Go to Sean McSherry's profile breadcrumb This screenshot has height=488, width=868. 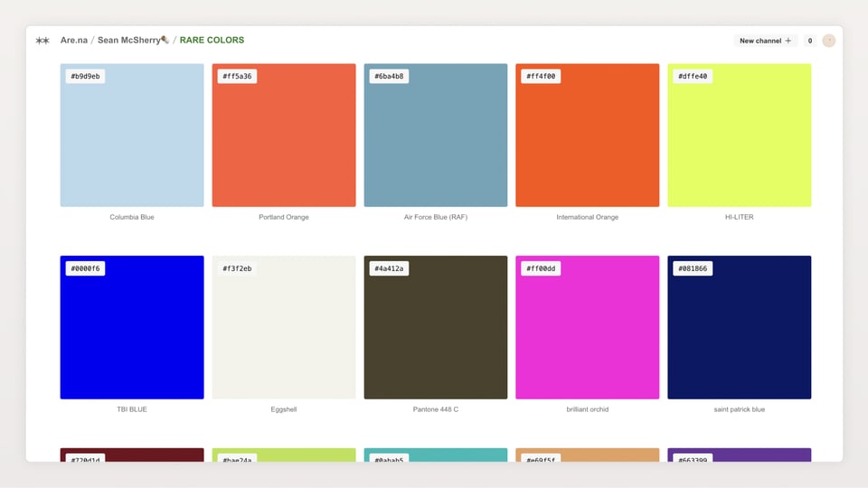(132, 41)
